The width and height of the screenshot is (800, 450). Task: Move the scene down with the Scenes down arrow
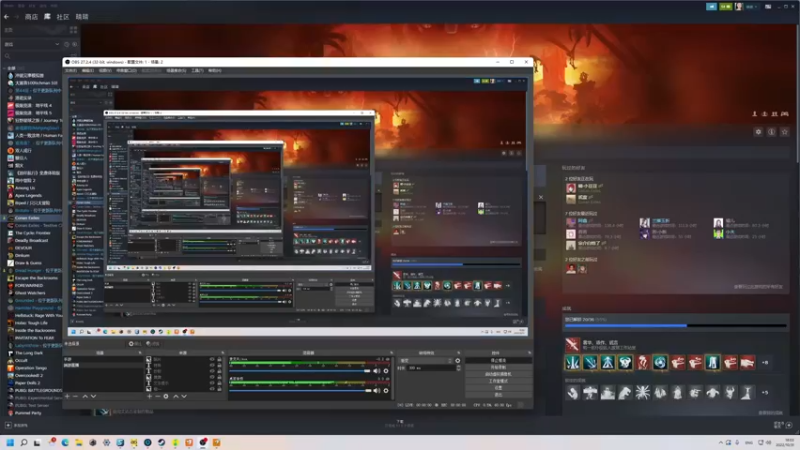[93, 396]
